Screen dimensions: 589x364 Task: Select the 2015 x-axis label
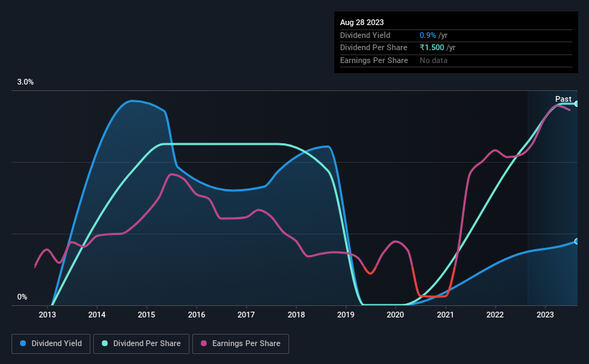coord(146,315)
